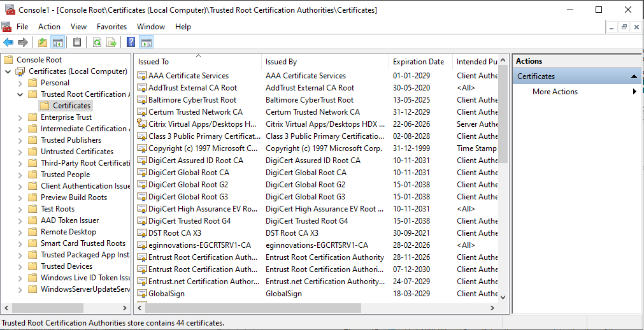Go back using the blue Back arrow
The height and width of the screenshot is (330, 644).
(8, 42)
